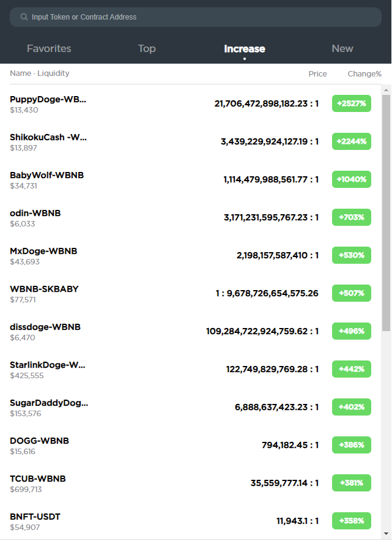The width and height of the screenshot is (392, 541).
Task: Open the Top tab
Action: coord(147,48)
